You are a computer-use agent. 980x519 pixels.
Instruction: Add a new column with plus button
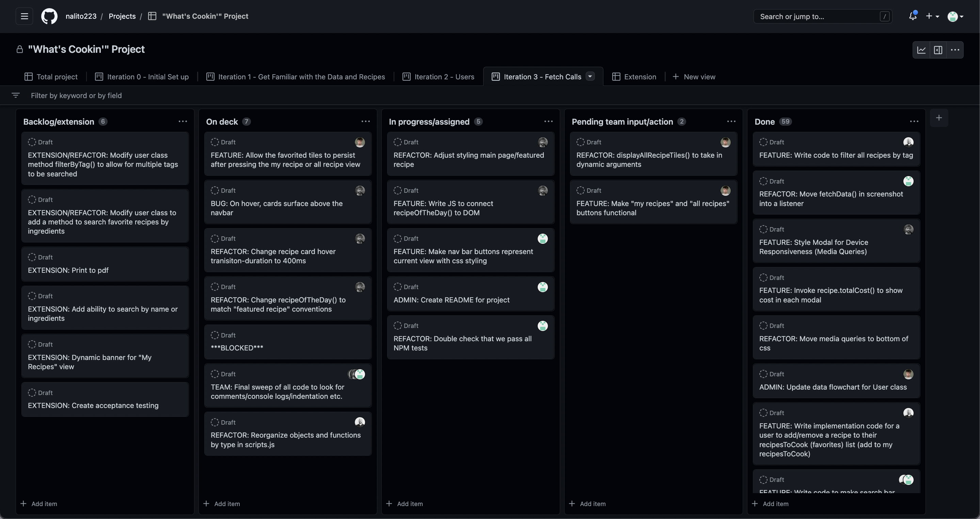(939, 118)
